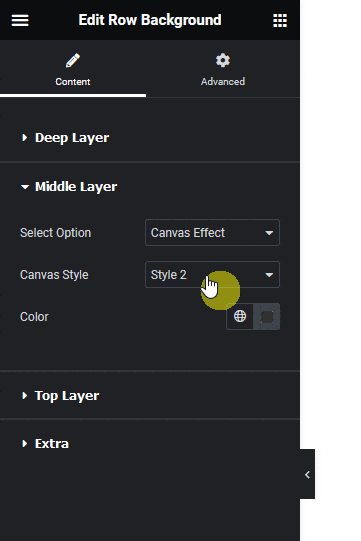Collapse panel with side arrow handle
Image resolution: width=361 pixels, height=541 pixels.
click(x=307, y=474)
